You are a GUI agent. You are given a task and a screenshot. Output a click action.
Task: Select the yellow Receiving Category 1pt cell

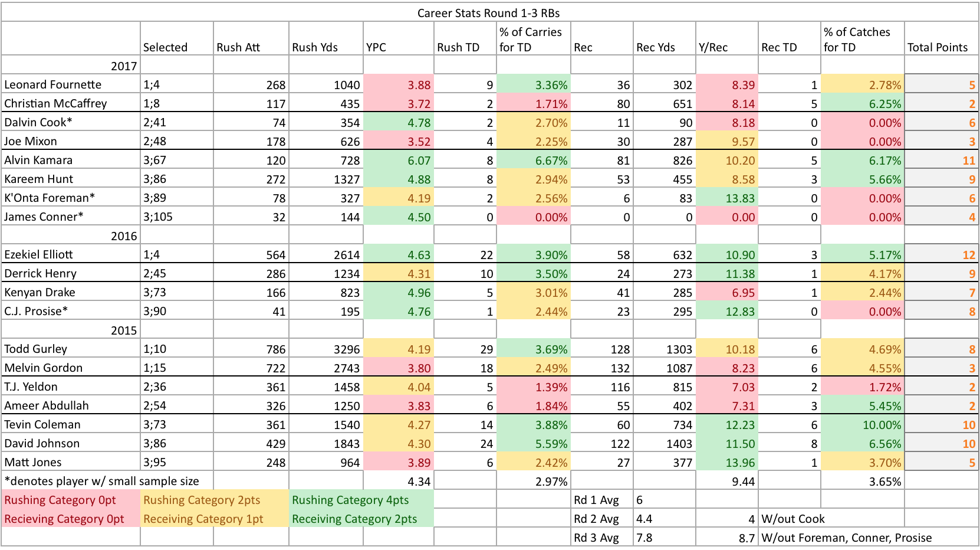[215, 519]
